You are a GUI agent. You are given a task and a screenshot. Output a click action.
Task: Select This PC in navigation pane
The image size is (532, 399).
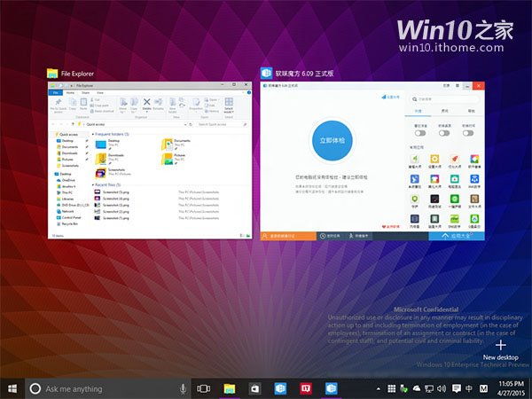click(x=65, y=192)
